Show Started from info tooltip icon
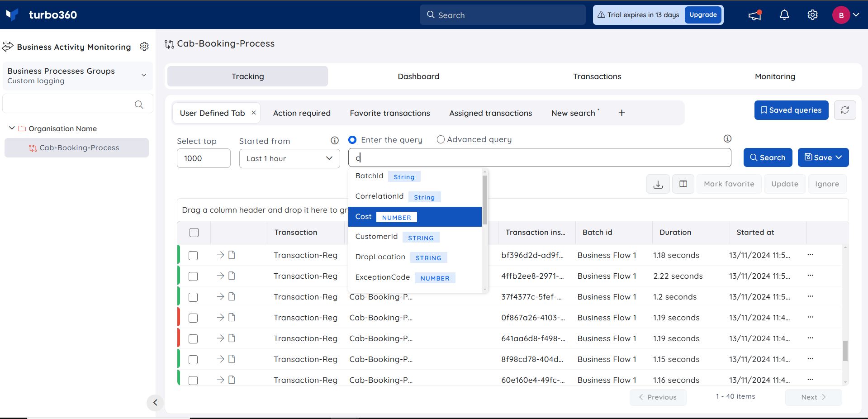The width and height of the screenshot is (868, 419). (x=335, y=140)
